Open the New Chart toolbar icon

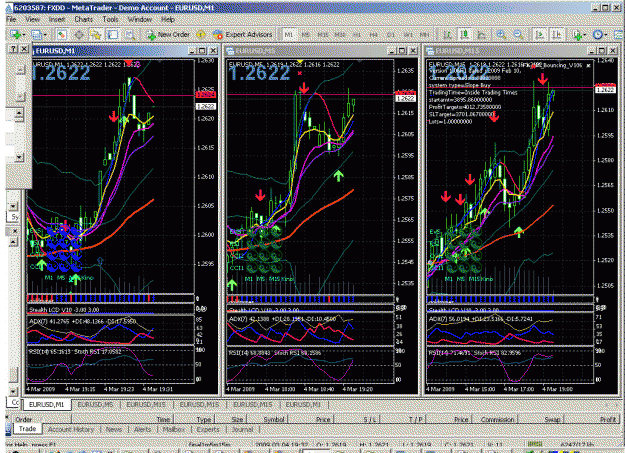pyautogui.click(x=16, y=35)
